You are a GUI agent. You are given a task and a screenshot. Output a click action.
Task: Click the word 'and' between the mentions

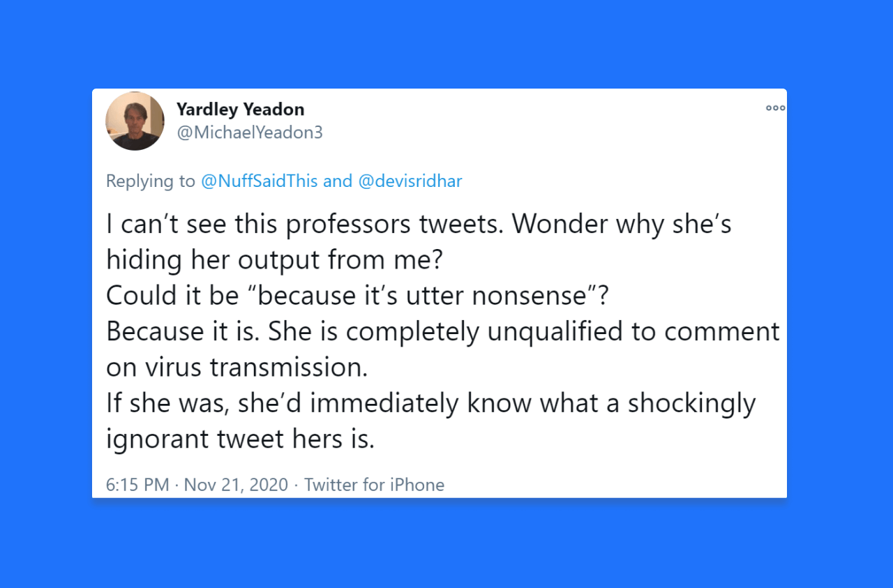click(338, 181)
